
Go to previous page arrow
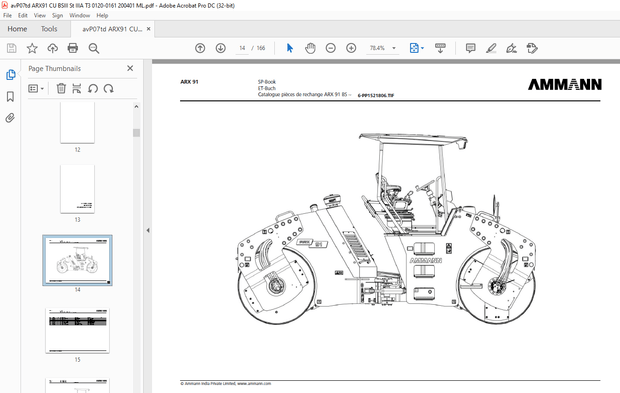tap(200, 48)
